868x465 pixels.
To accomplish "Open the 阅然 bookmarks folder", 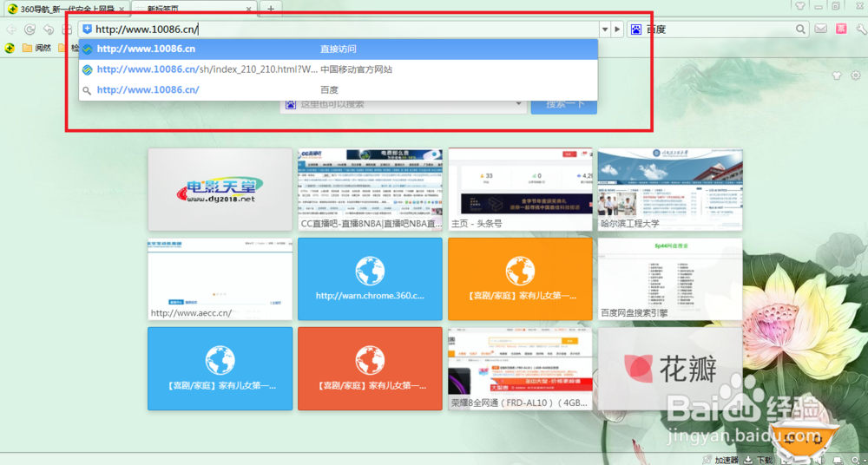I will pos(37,49).
